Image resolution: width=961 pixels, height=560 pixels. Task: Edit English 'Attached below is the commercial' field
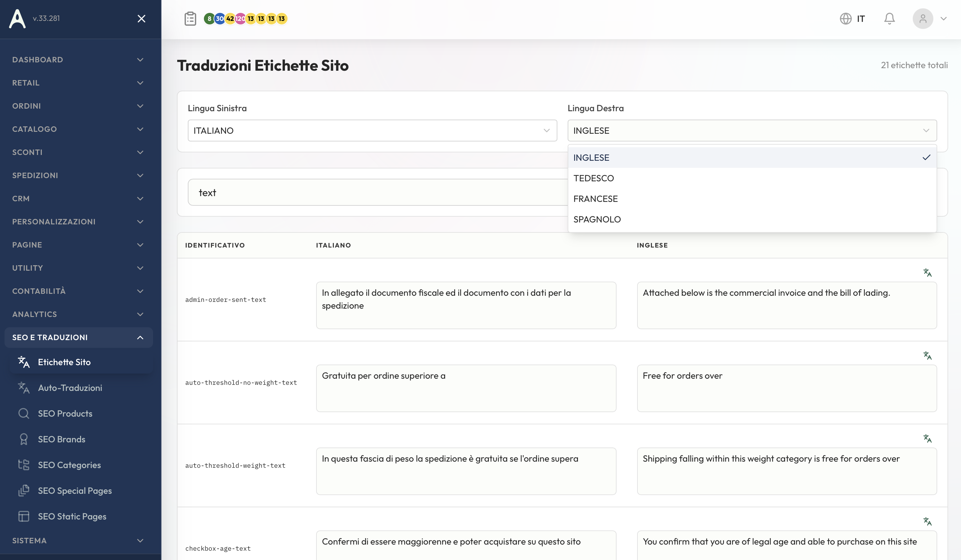[787, 305]
